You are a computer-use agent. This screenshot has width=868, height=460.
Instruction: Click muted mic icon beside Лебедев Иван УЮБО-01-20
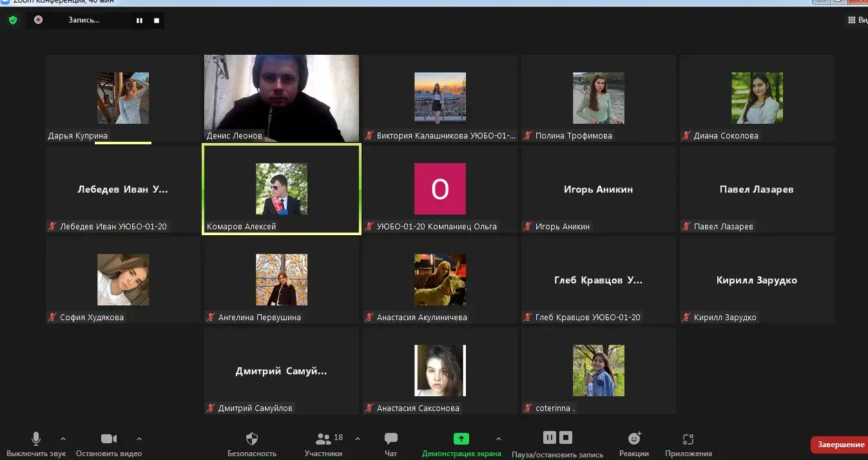[53, 227]
